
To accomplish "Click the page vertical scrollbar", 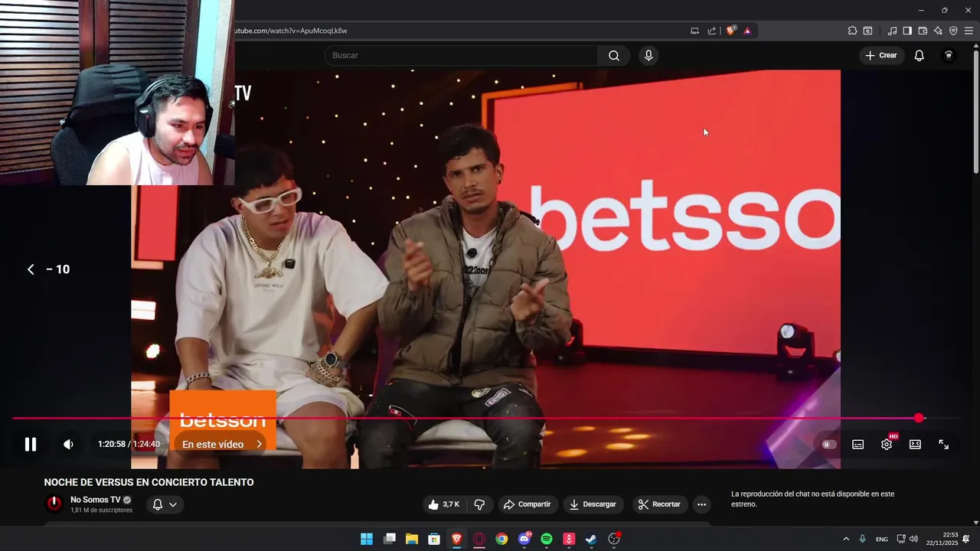I will [x=975, y=111].
